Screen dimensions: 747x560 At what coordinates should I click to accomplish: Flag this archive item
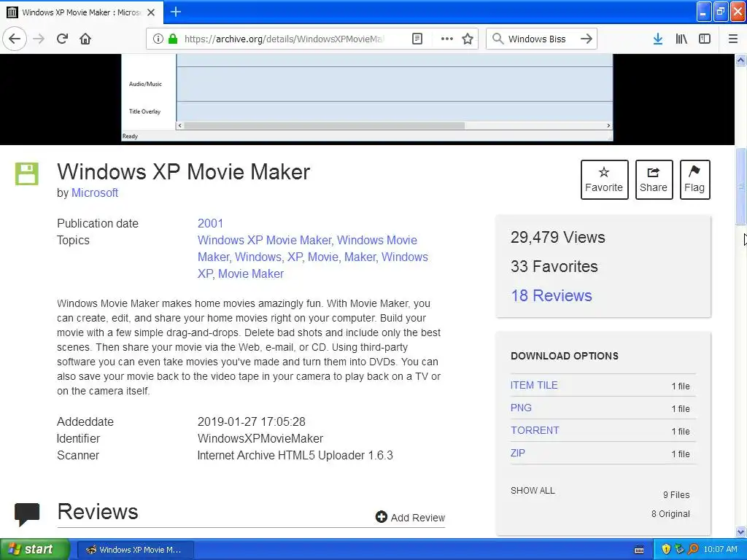coord(694,179)
